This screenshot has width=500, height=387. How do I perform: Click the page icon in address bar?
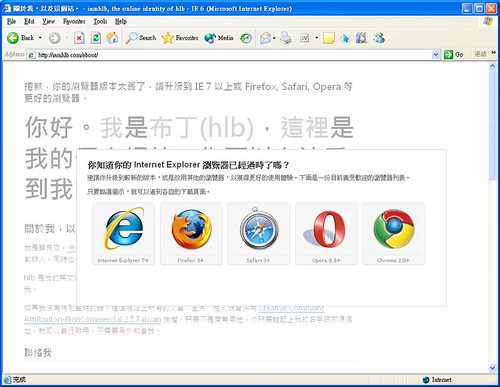pyautogui.click(x=32, y=55)
